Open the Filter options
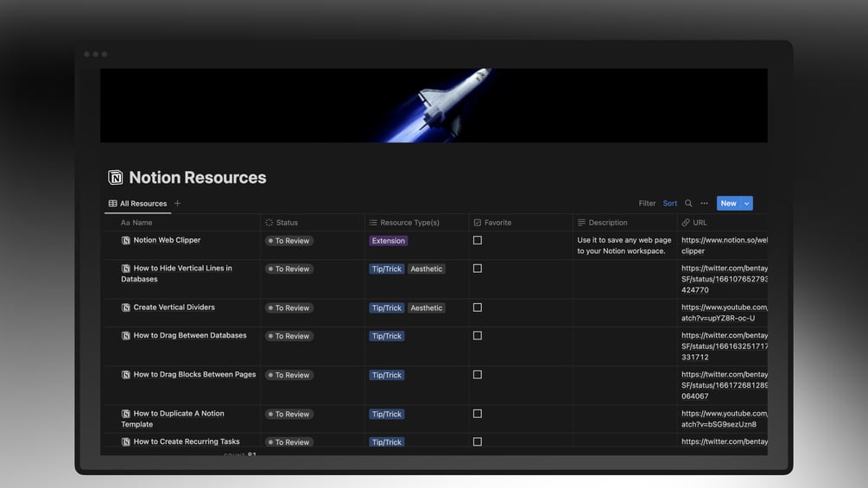 click(647, 204)
